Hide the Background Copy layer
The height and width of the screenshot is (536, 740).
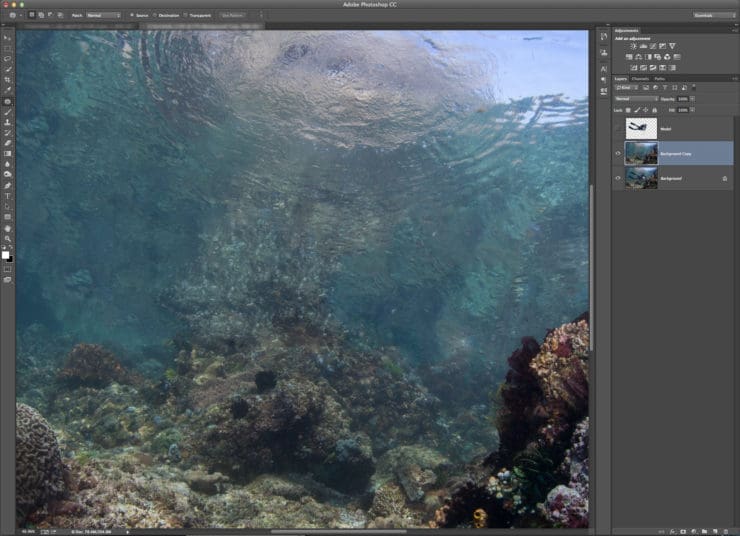[618, 153]
